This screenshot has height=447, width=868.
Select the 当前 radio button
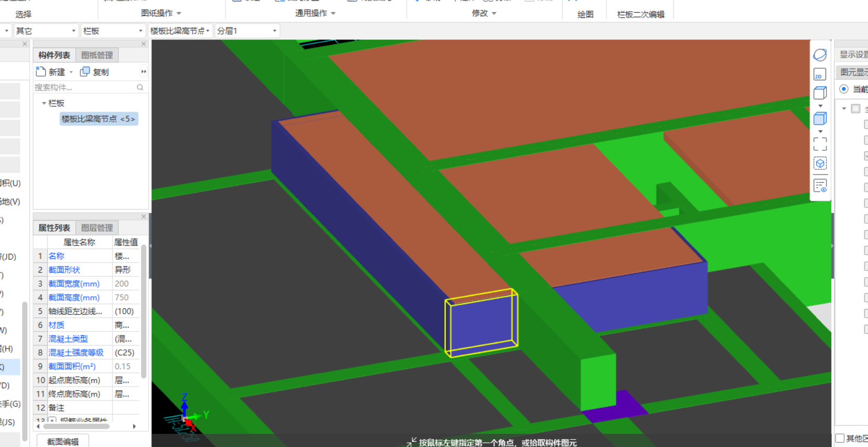tap(843, 89)
